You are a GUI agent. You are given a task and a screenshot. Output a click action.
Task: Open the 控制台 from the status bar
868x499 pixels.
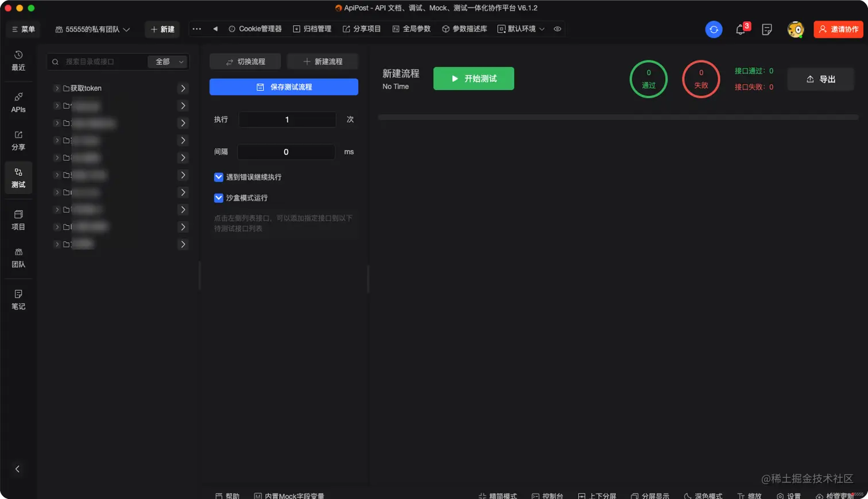point(547,495)
